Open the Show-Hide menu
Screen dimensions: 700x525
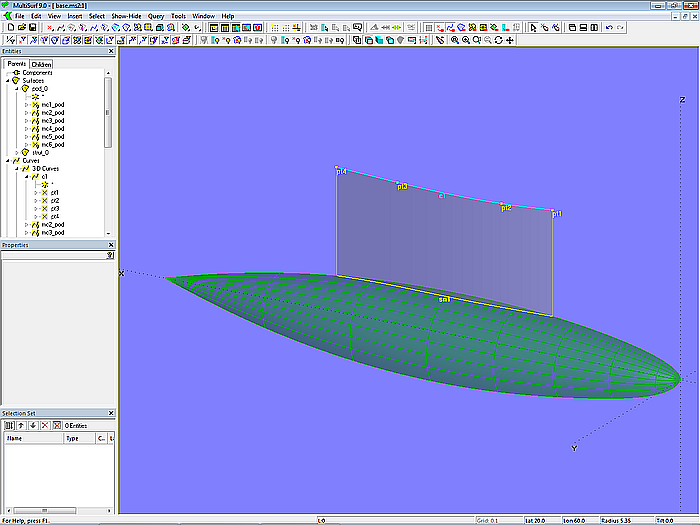click(125, 16)
